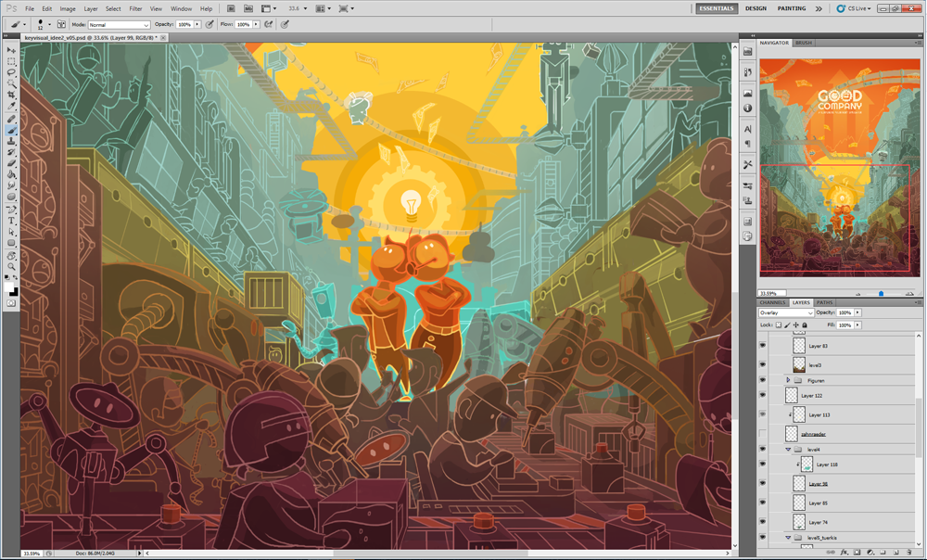This screenshot has height=560, width=927.
Task: Add a layer style with the fx icon
Action: tap(844, 553)
